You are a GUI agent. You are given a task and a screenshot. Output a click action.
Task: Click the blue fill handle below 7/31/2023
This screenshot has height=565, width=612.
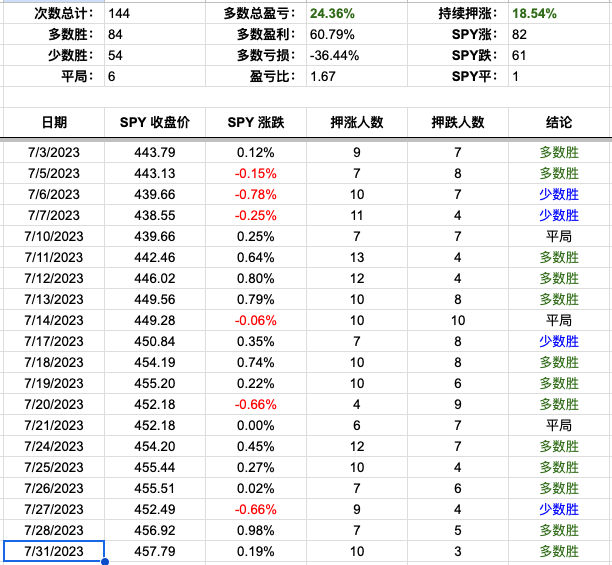[105, 562]
